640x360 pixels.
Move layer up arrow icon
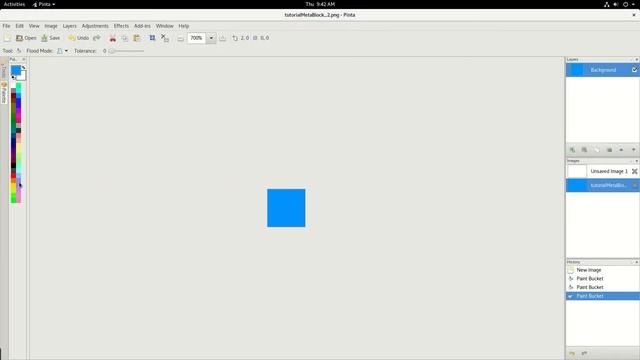tap(621, 150)
